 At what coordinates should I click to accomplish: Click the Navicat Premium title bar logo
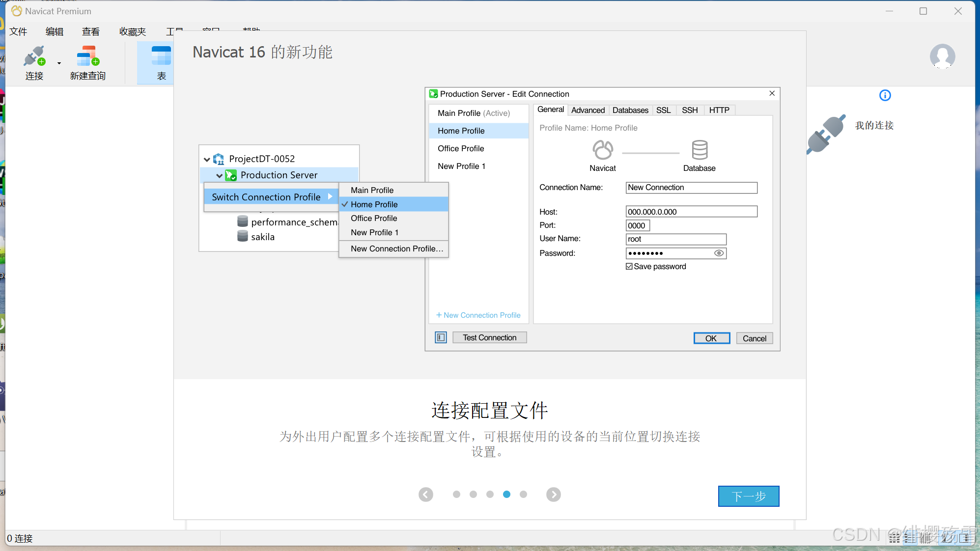click(x=17, y=11)
